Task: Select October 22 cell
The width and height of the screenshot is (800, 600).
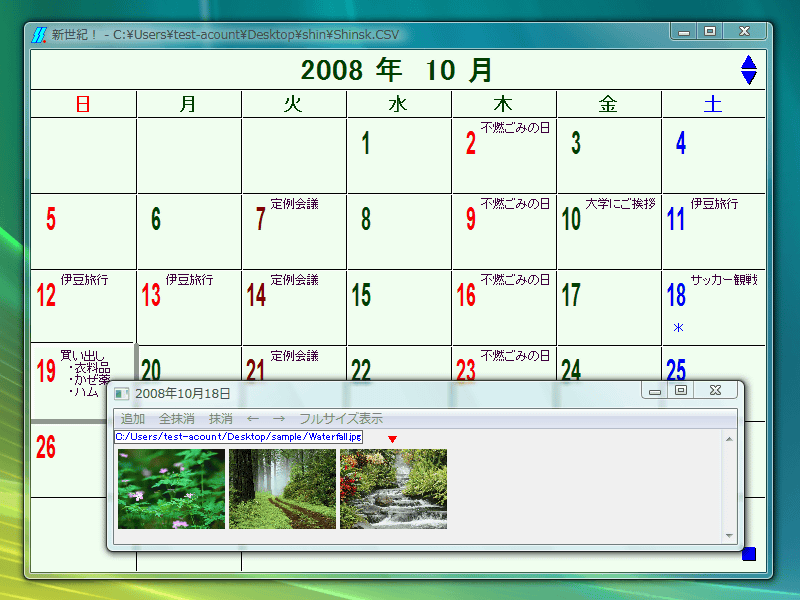Action: point(399,363)
